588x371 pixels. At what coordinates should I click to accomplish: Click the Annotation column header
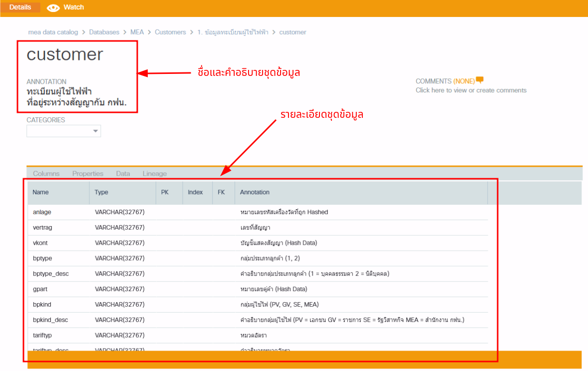pos(255,192)
